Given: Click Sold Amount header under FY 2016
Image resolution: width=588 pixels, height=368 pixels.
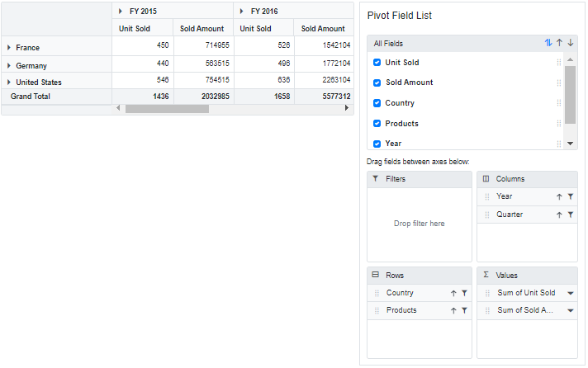Looking at the screenshot, I should tap(324, 29).
